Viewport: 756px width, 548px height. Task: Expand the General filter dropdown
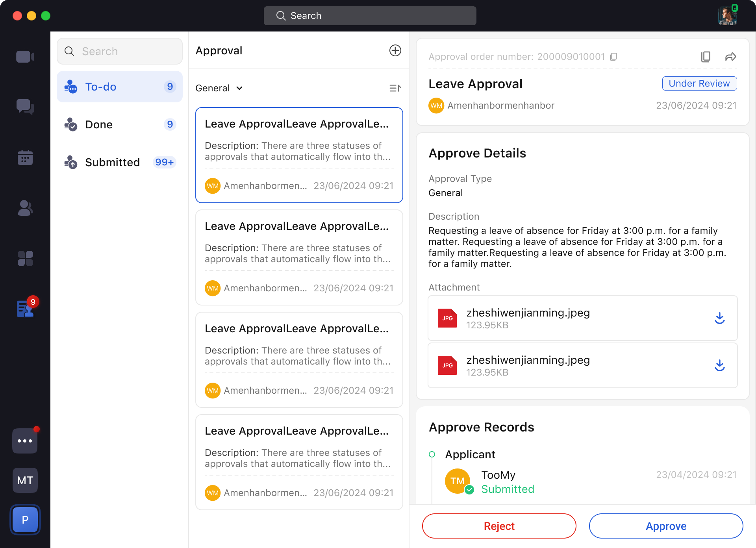(x=219, y=88)
